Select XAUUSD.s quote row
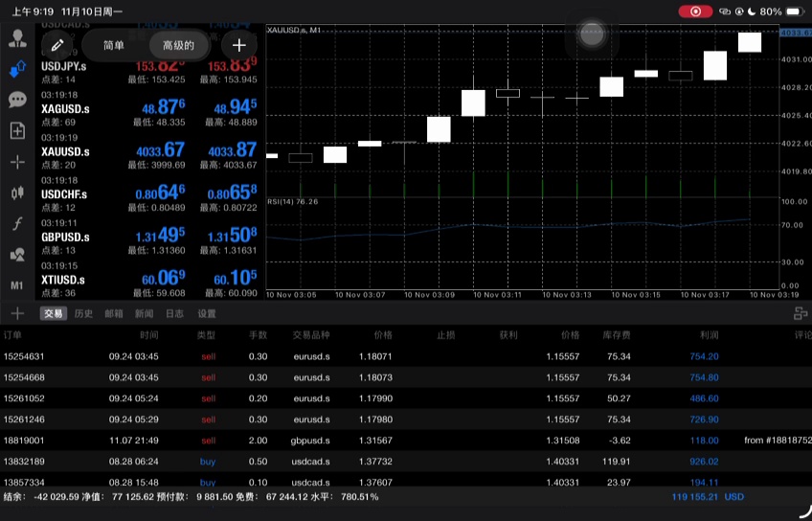Screen dimensions: 812x521 pos(149,151)
